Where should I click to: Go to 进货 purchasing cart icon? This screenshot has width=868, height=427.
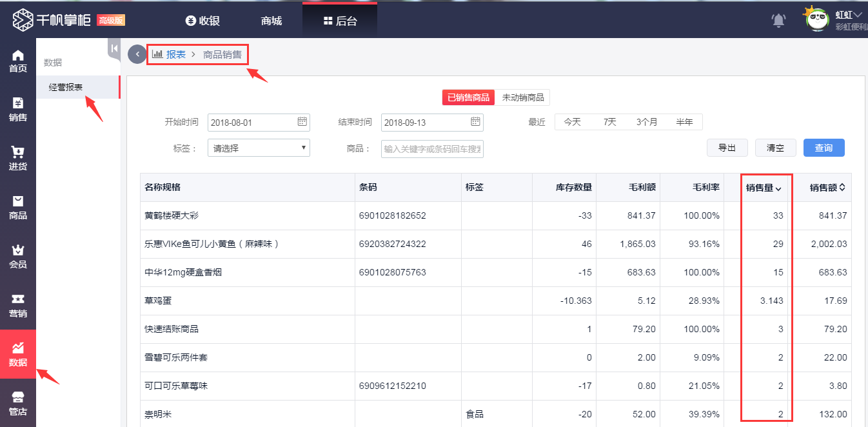18,159
